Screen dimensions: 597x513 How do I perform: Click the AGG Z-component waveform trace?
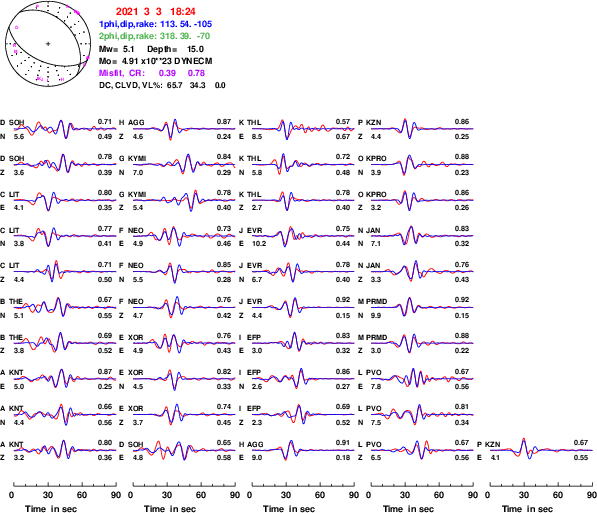184,129
